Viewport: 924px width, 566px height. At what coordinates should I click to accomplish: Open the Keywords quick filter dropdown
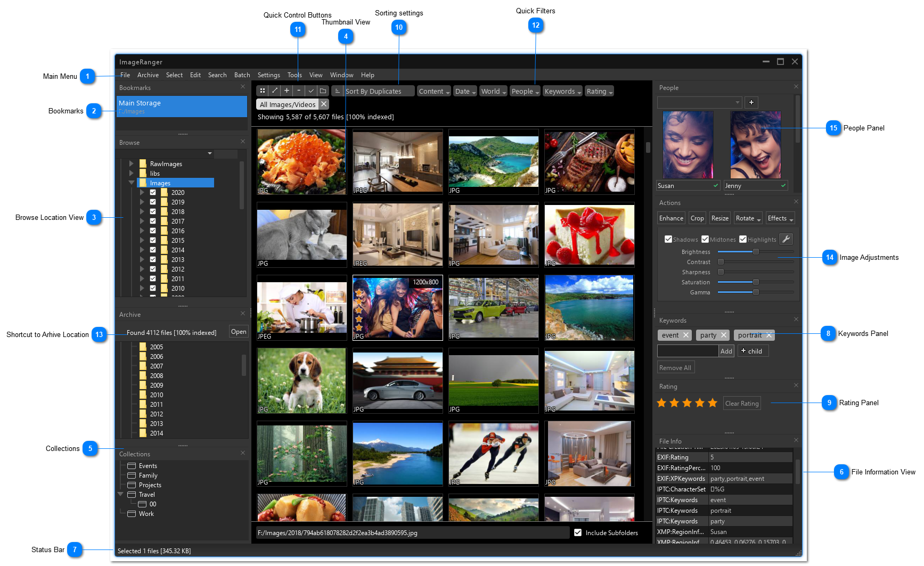[x=562, y=91]
